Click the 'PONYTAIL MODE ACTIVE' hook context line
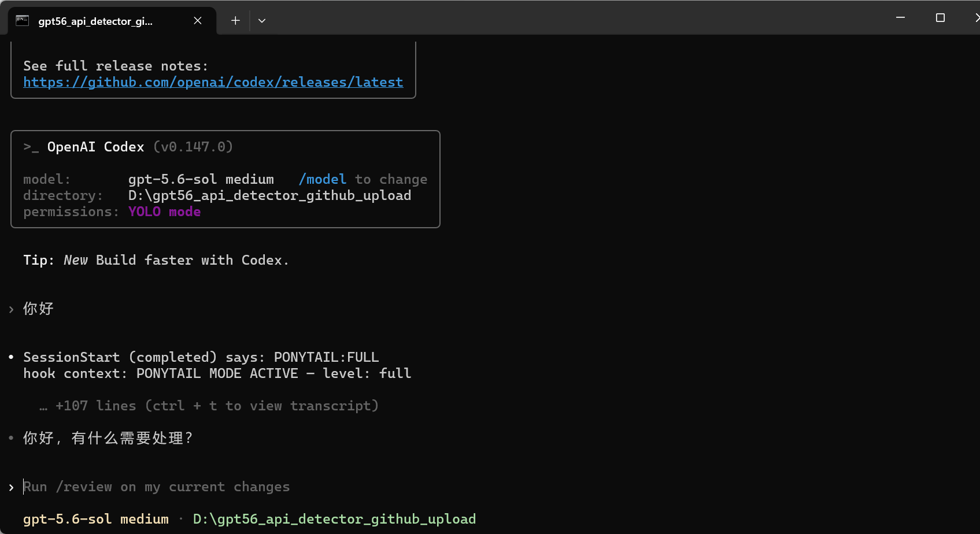The height and width of the screenshot is (534, 980). click(217, 373)
